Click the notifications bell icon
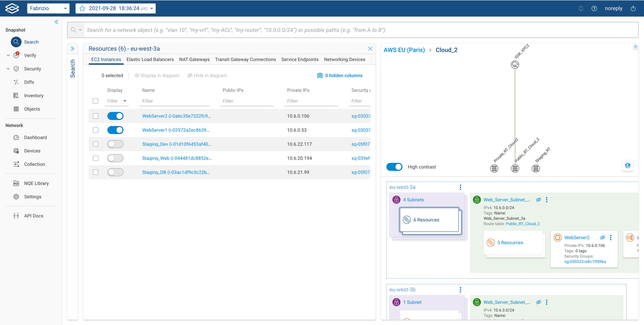 [x=581, y=9]
